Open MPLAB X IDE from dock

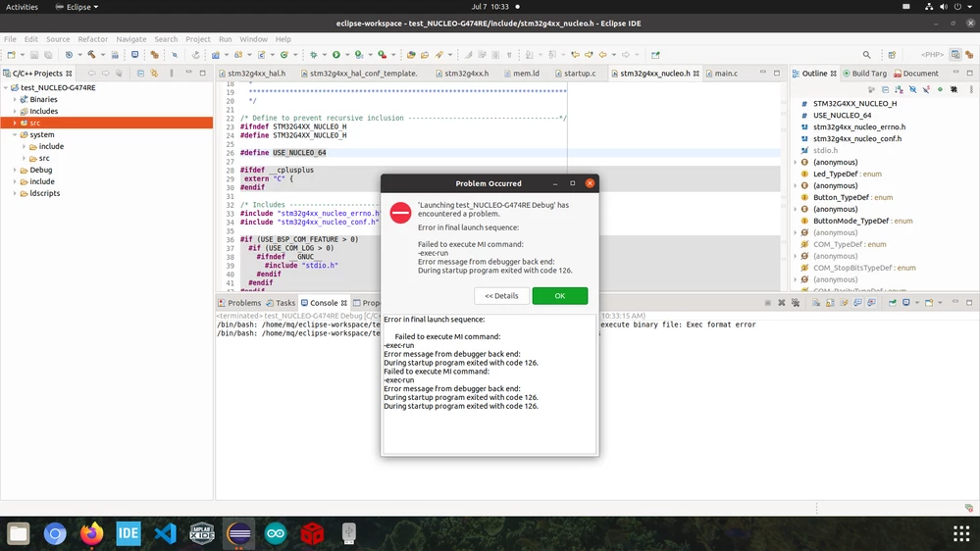point(202,533)
